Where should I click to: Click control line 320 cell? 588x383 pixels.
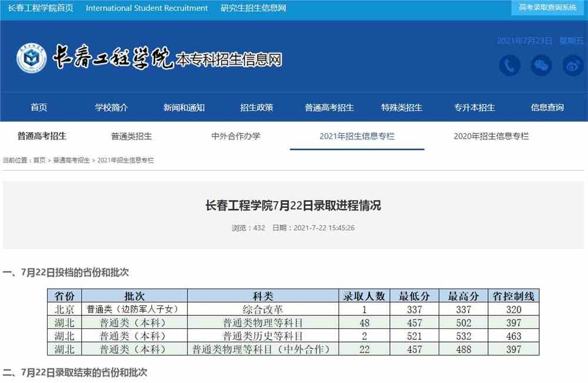(513, 310)
